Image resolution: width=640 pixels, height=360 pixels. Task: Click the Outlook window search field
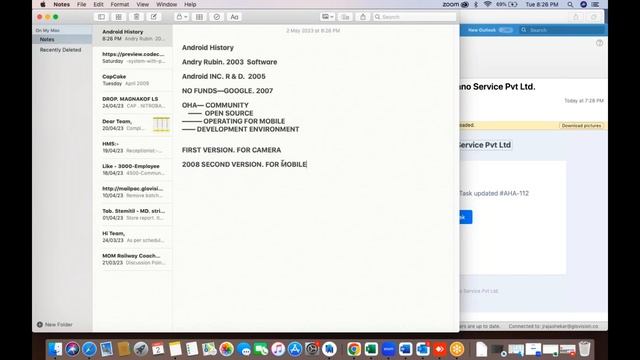561,30
